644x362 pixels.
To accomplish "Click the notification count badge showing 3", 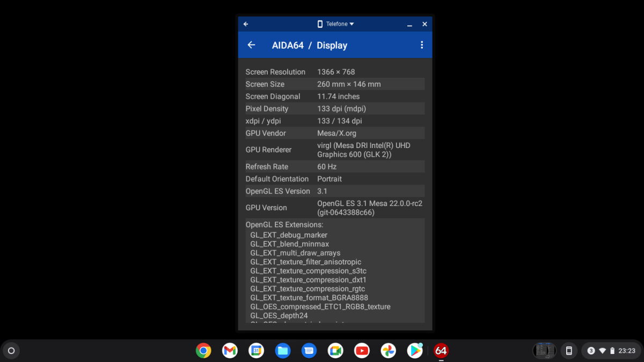I will pyautogui.click(x=591, y=351).
